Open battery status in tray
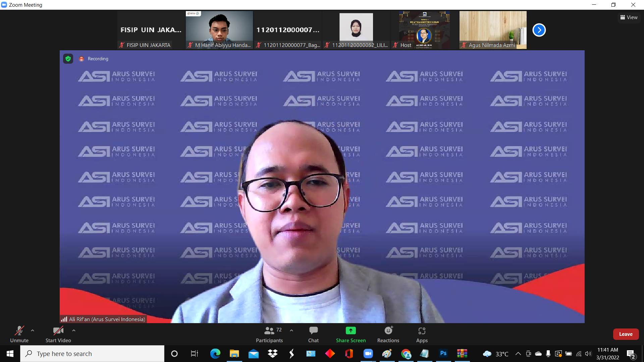Image resolution: width=644 pixels, height=362 pixels. pyautogui.click(x=569, y=354)
